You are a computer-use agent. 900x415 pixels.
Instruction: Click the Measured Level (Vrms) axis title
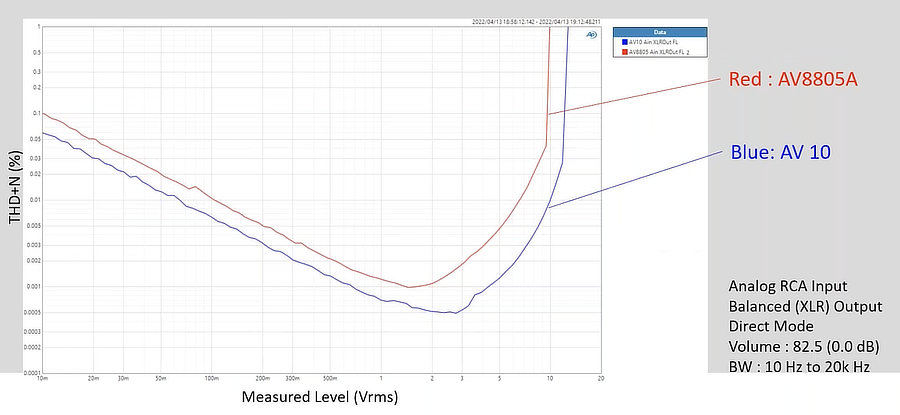click(319, 397)
